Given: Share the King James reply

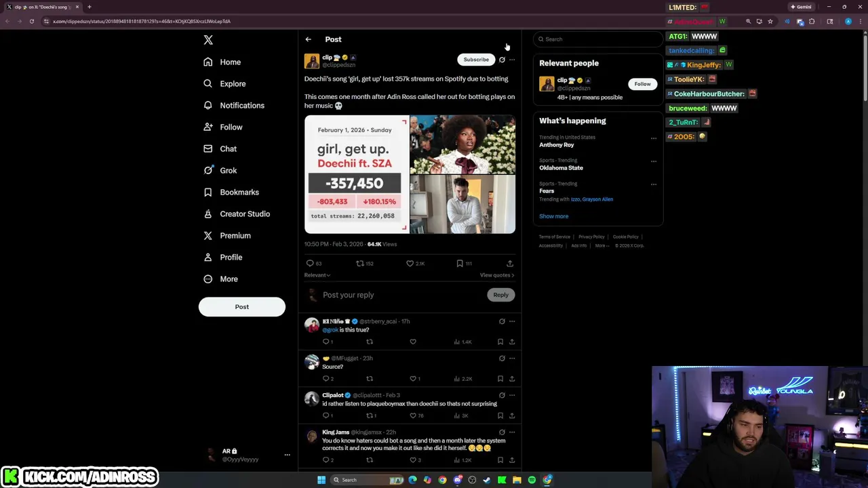Looking at the screenshot, I should tap(512, 460).
